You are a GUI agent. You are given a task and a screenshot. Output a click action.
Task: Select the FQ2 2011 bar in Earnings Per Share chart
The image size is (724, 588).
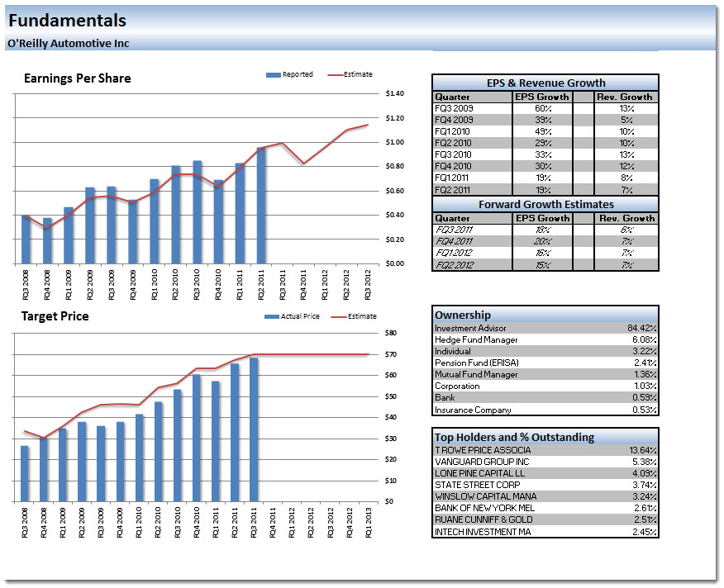tap(261, 206)
